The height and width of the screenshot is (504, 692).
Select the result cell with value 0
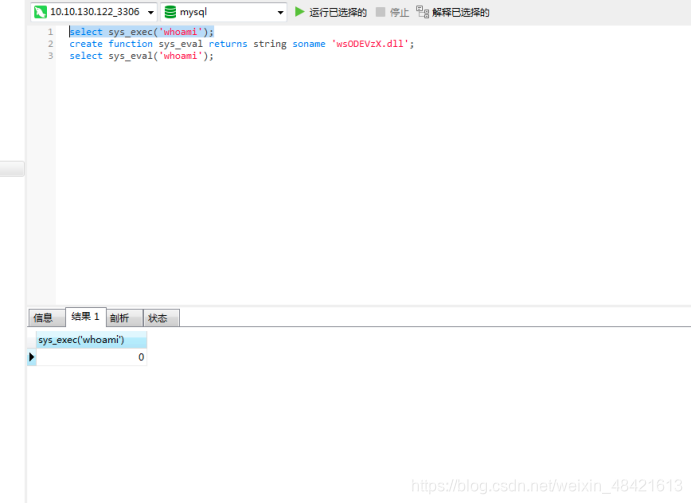[91, 357]
